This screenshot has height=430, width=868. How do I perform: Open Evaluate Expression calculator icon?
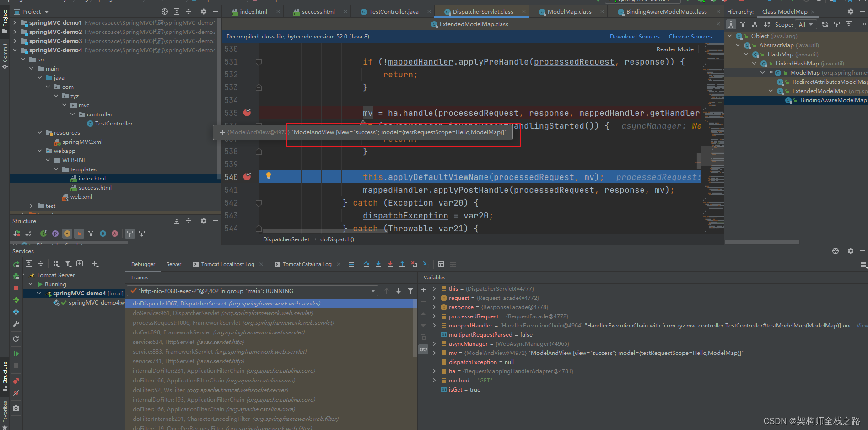tap(441, 264)
